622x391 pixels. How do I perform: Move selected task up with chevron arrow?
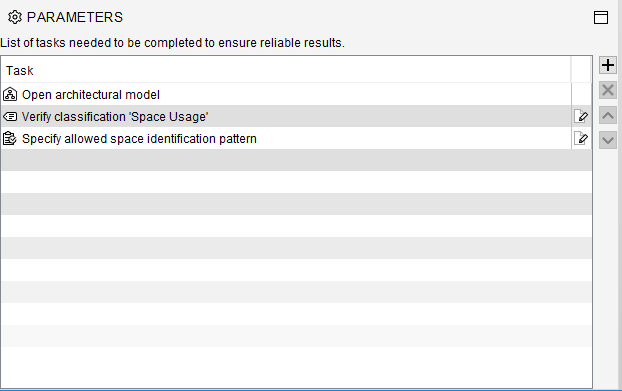[x=607, y=115]
